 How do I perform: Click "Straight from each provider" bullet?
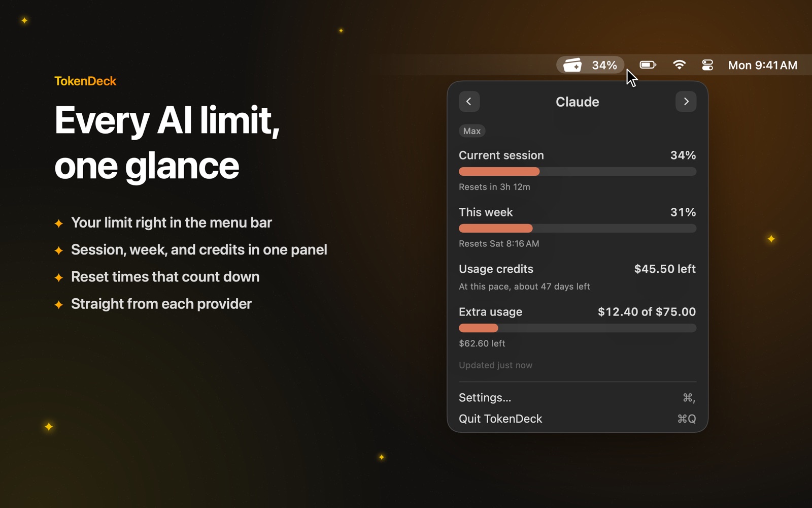(x=161, y=304)
